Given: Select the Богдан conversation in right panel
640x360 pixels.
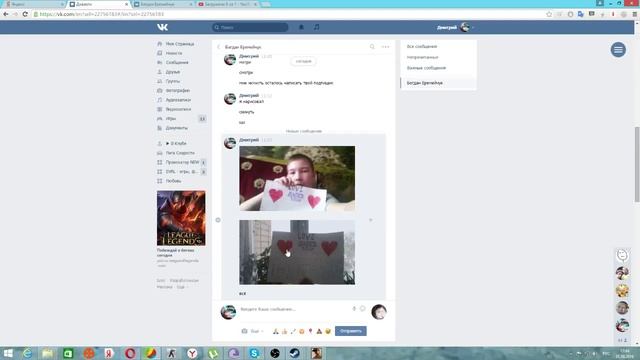Looking at the screenshot, I should (x=438, y=83).
